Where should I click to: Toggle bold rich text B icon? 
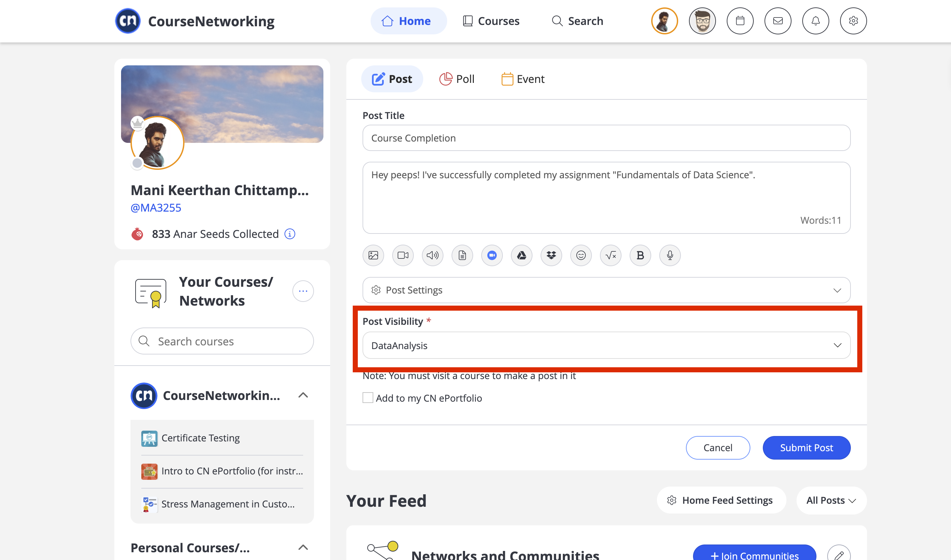pos(640,255)
